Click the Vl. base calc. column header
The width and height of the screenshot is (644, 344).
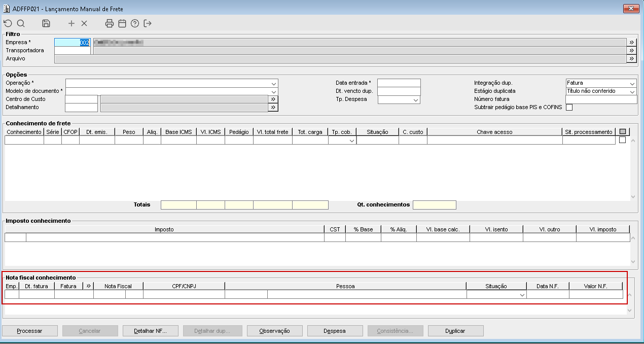click(x=443, y=229)
